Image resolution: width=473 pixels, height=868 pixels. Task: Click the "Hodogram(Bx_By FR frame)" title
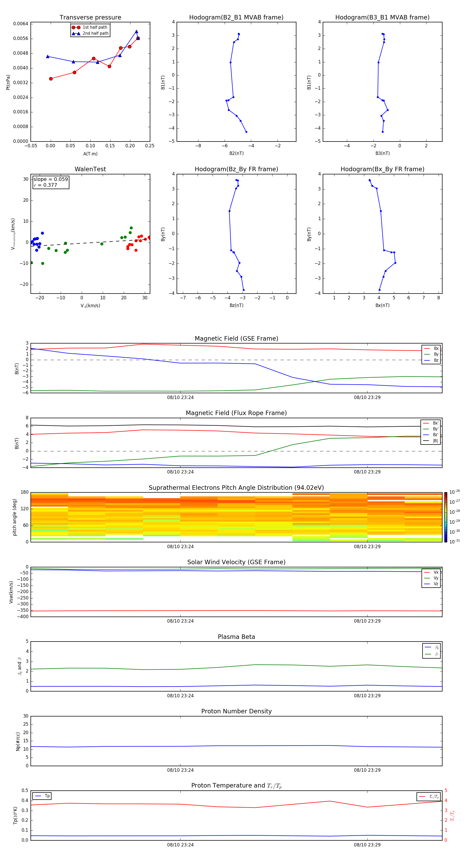coord(382,169)
